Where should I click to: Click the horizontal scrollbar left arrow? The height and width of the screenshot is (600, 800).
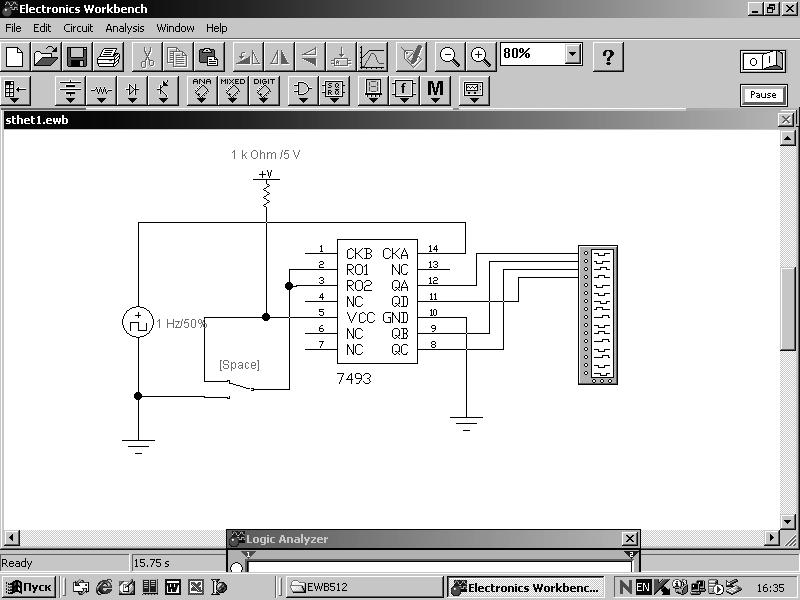tap(12, 537)
